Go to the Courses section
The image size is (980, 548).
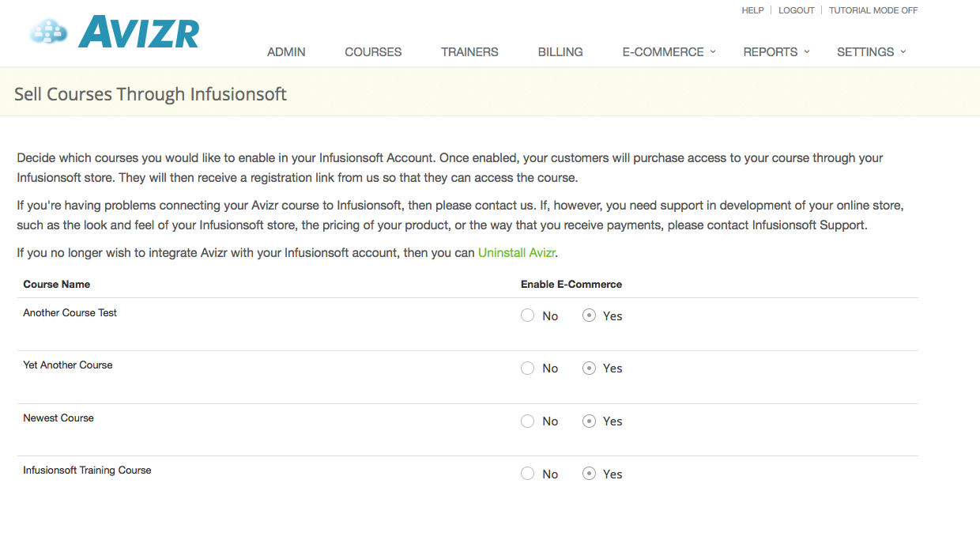[373, 52]
